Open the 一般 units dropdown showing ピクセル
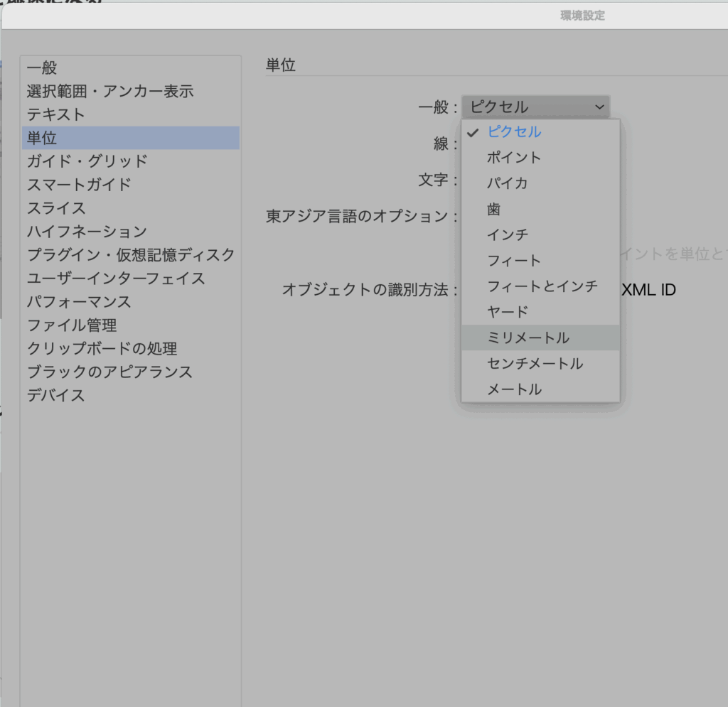 tap(535, 107)
